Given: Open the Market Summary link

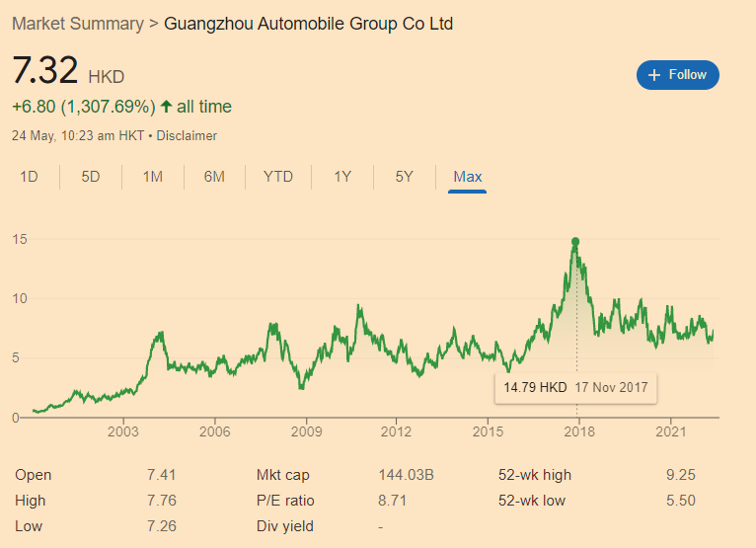Looking at the screenshot, I should 78,24.
